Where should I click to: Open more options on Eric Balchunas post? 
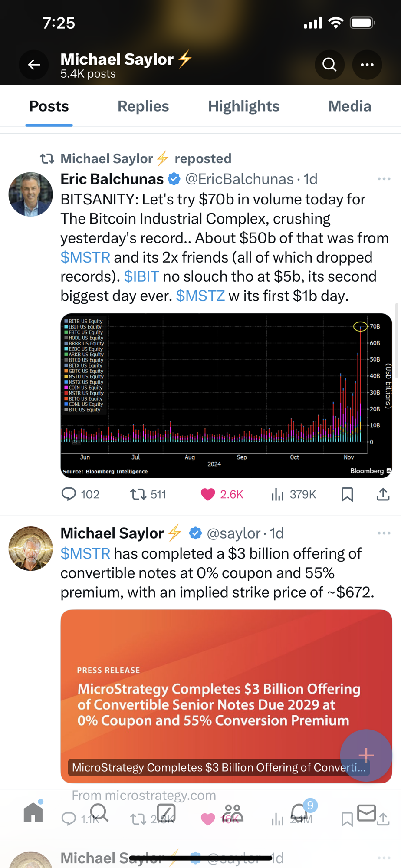coord(384,179)
